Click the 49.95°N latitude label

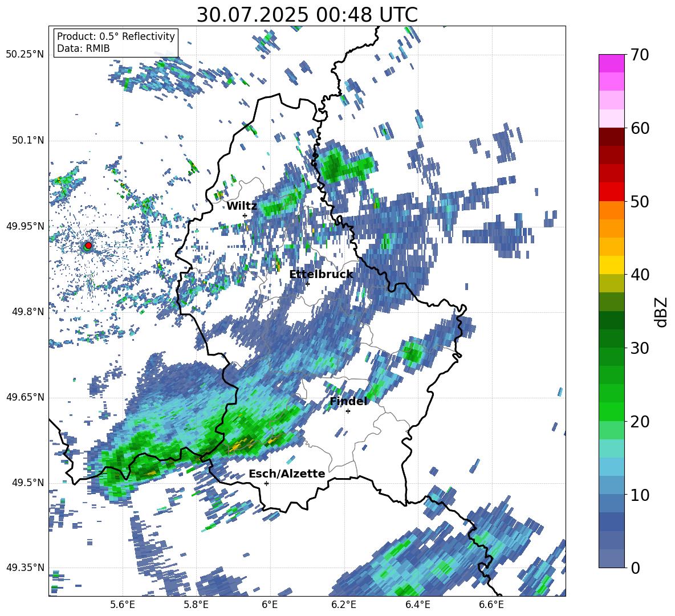tap(25, 226)
